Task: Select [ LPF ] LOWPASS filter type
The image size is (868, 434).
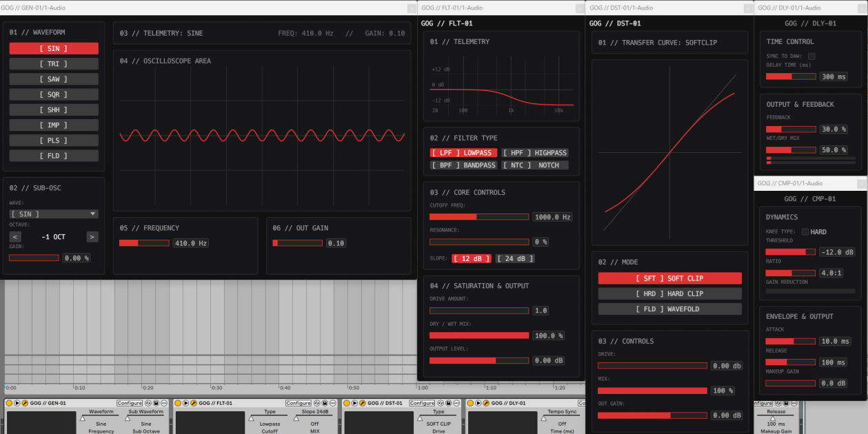Action: point(463,153)
